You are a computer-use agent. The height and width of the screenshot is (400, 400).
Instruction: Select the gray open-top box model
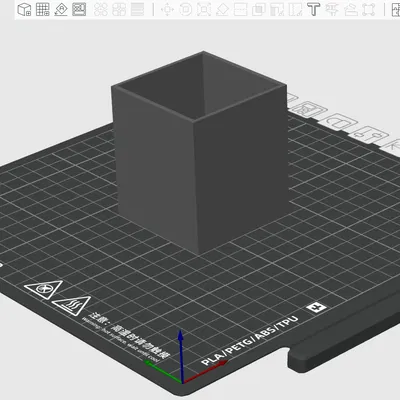point(200,152)
